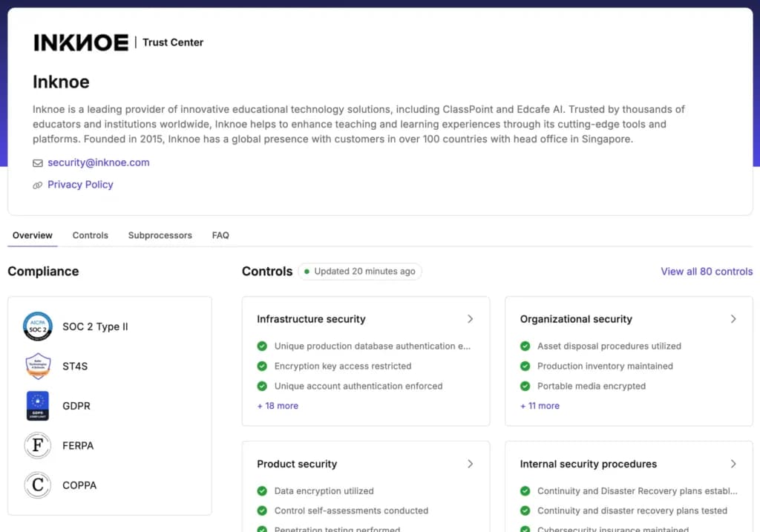Click green check next to Continuity and Disaster Recovery plans established

(x=525, y=490)
